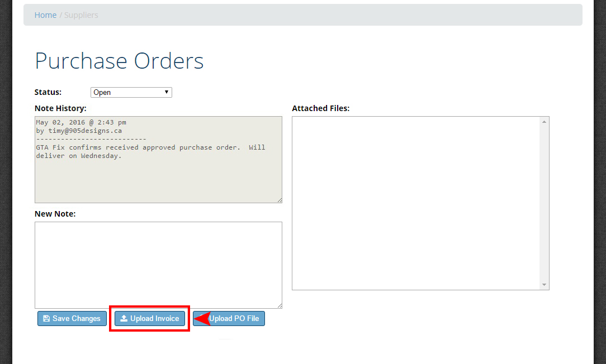Click inside the New Note text area

coord(158,265)
